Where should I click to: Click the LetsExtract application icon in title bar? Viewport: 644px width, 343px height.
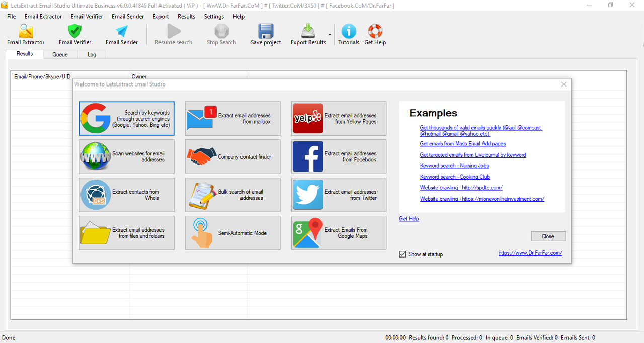[5, 5]
